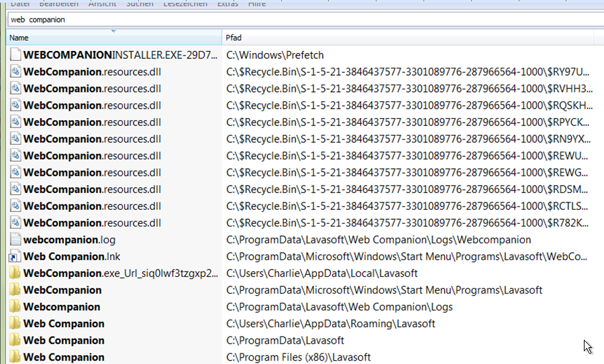Screen dimensions: 604x364
Task: Click the dll icon for the $RVHH3 recycle bin entry
Action: point(15,88)
